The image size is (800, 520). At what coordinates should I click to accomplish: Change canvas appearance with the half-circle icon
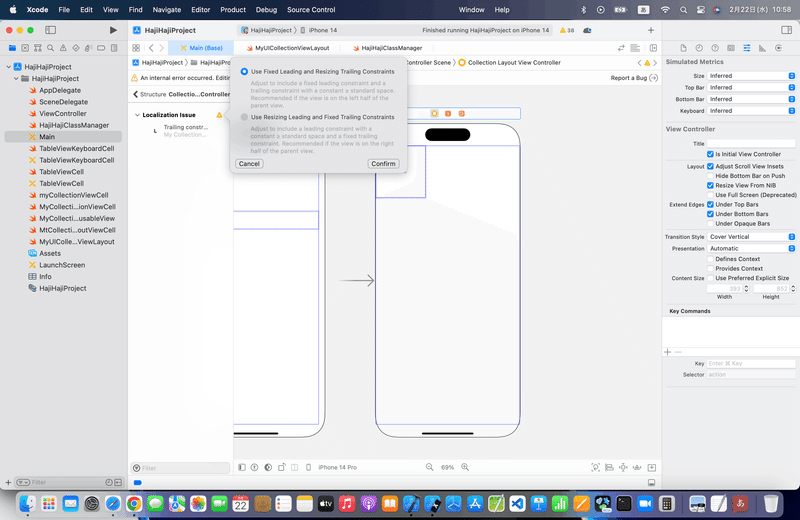point(268,467)
